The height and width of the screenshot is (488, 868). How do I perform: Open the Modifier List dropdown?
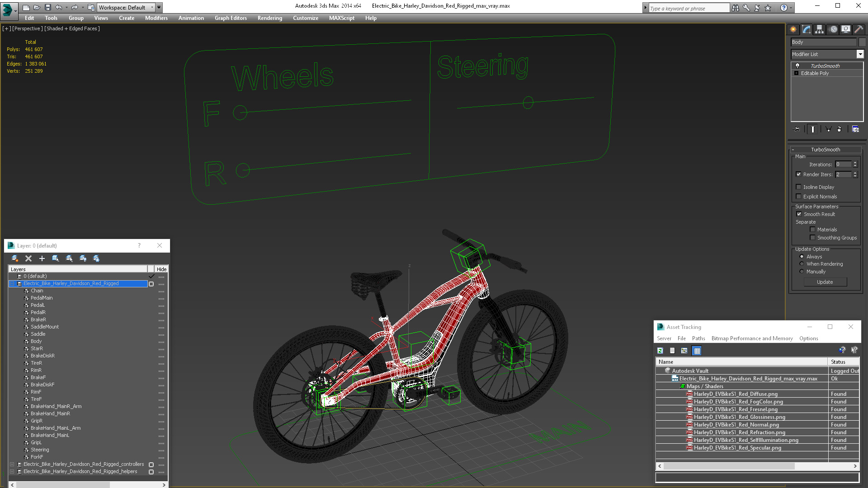click(860, 54)
